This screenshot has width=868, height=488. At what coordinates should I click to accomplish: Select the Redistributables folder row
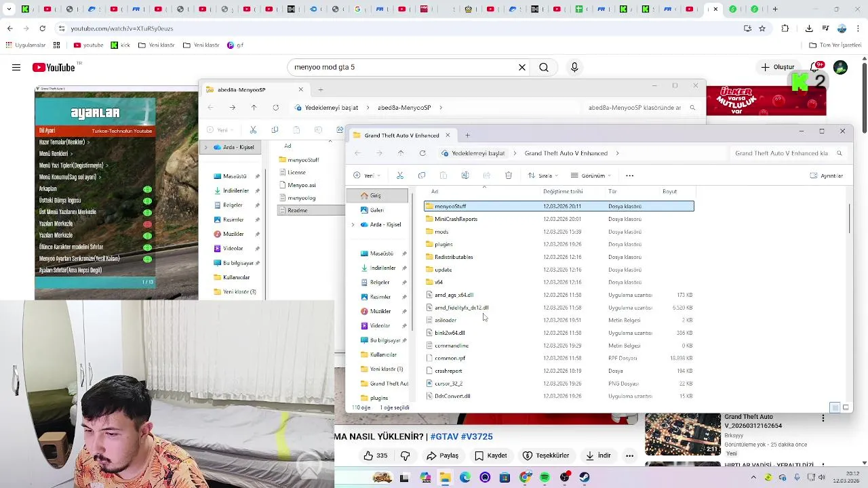[x=559, y=257]
